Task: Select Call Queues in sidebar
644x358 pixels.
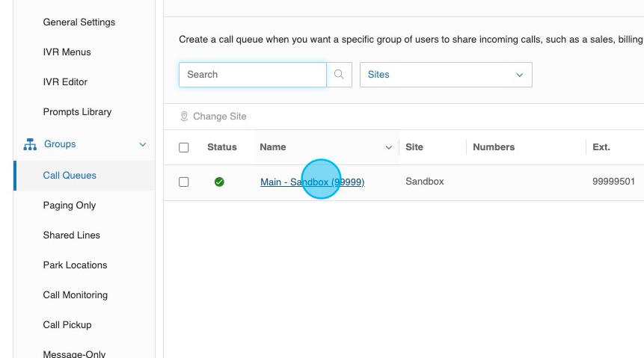Action: [70, 176]
